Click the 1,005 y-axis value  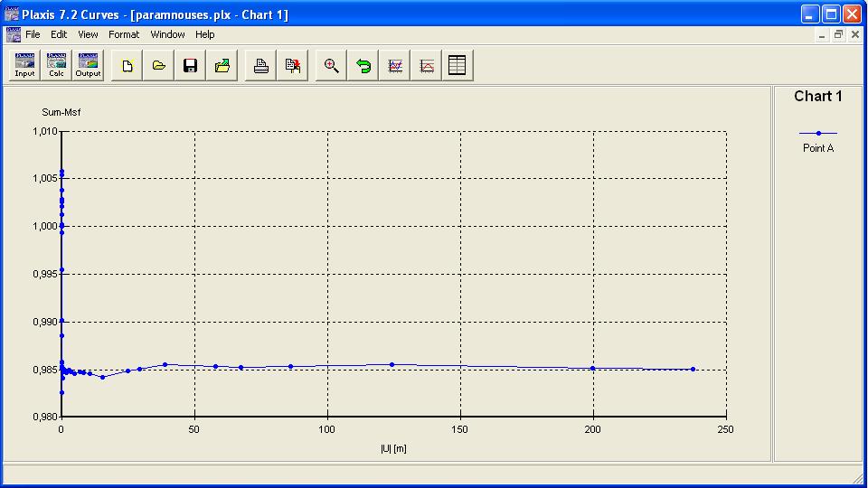(45, 178)
